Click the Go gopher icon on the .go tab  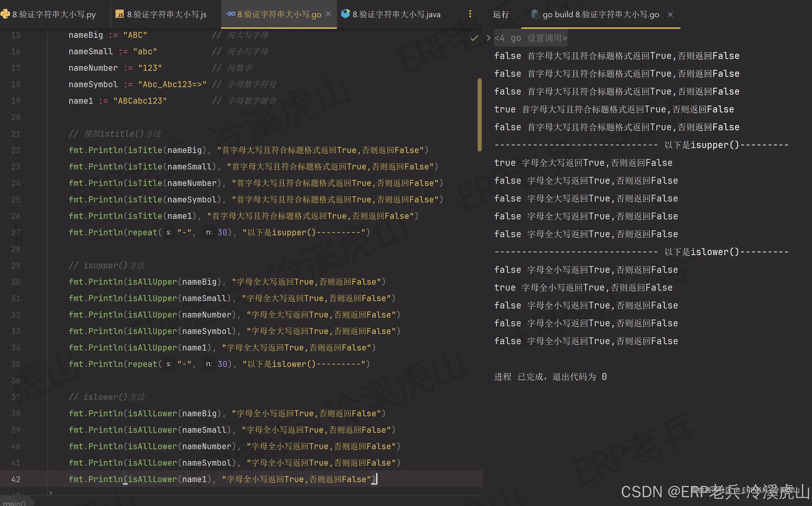tap(231, 14)
